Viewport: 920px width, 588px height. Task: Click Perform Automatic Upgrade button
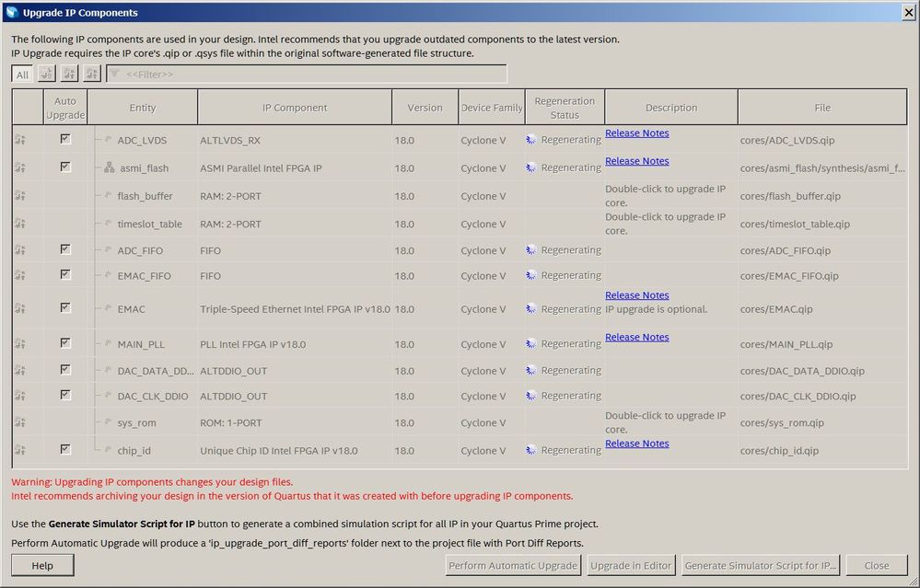(x=513, y=565)
